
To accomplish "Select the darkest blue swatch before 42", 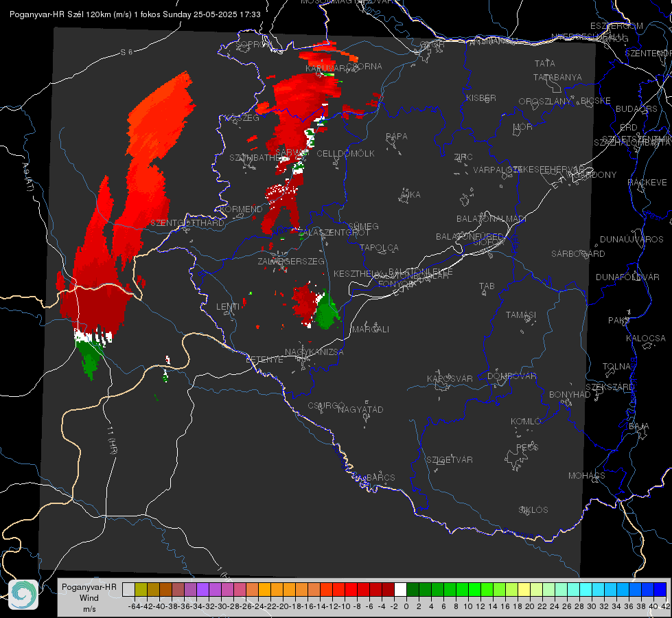I will tap(660, 589).
